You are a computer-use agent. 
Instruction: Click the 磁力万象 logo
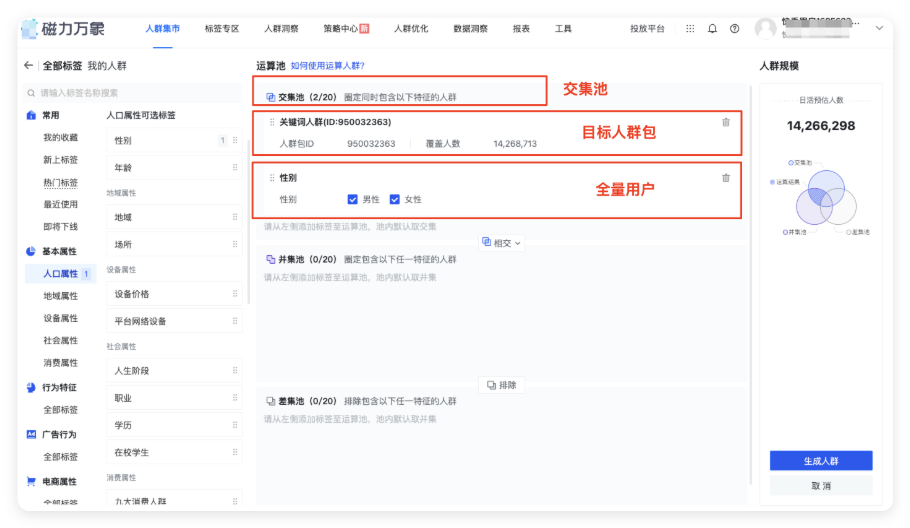pos(63,28)
